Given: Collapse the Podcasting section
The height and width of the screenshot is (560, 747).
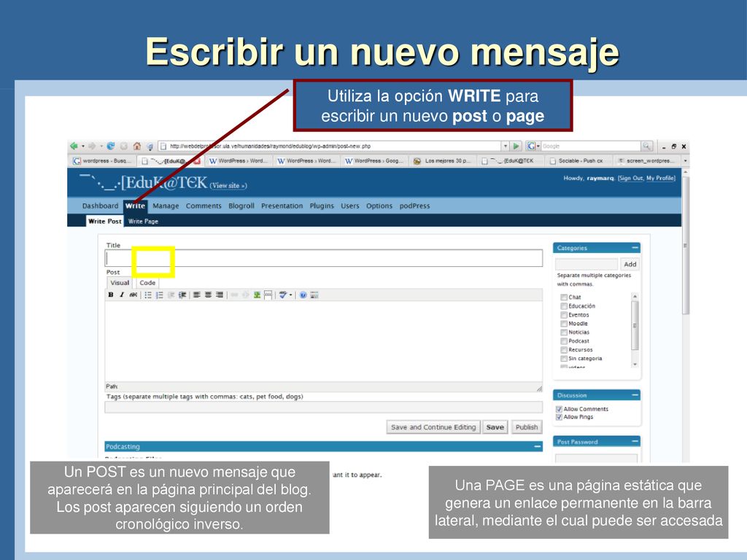Looking at the screenshot, I should click(538, 447).
